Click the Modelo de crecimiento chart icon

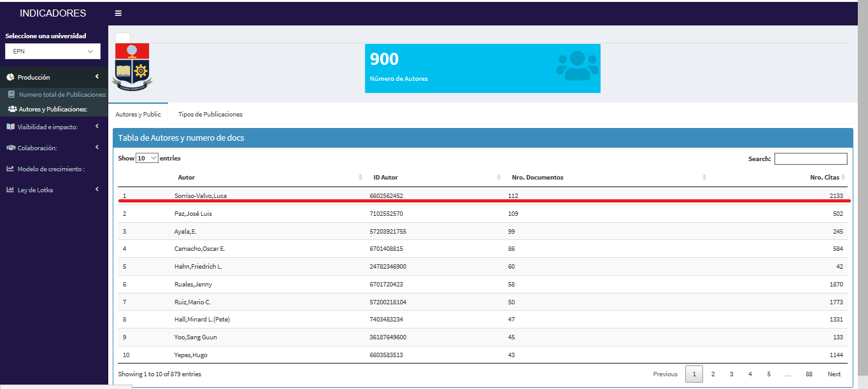10,169
